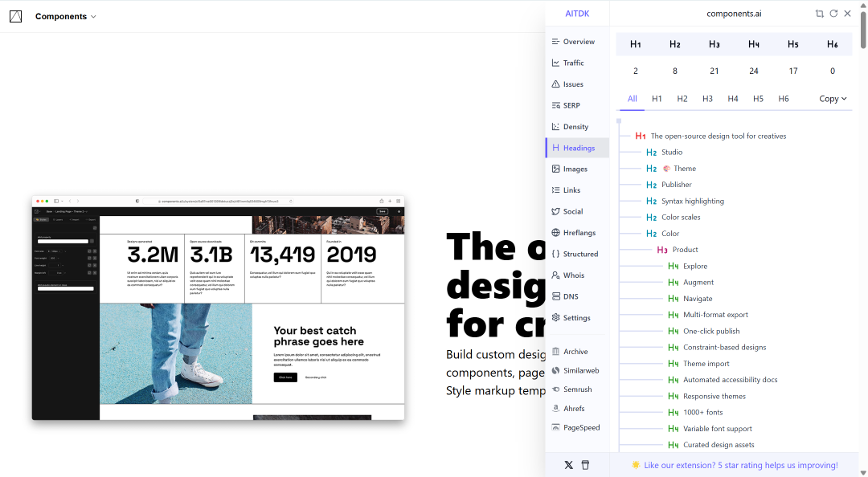Click the H2 'Studio' heading row
This screenshot has width=868, height=477.
pyautogui.click(x=665, y=153)
